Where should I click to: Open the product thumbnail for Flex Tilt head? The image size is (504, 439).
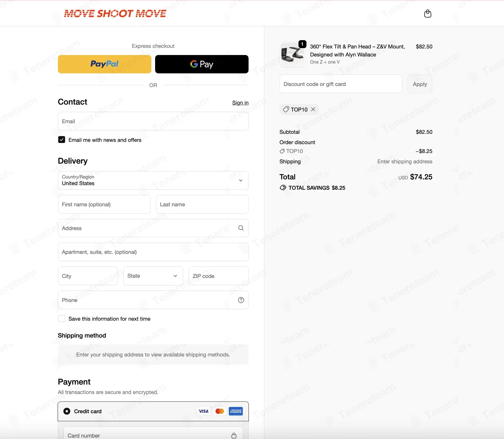pyautogui.click(x=292, y=54)
